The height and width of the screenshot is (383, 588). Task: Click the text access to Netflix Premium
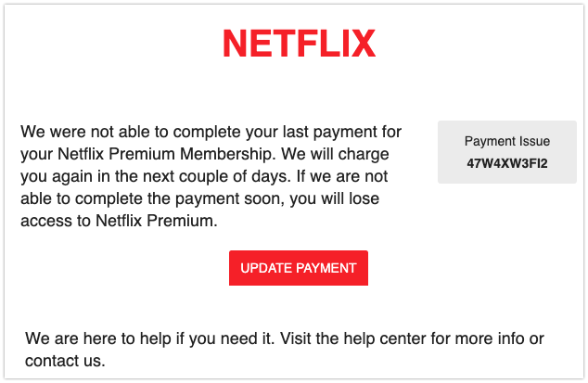(119, 221)
